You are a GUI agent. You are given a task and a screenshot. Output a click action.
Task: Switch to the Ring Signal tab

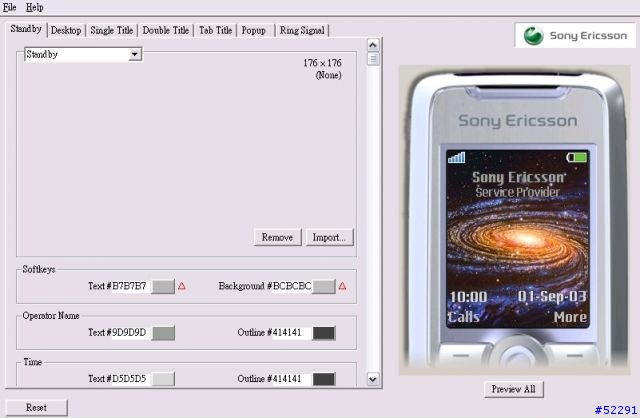point(302,30)
